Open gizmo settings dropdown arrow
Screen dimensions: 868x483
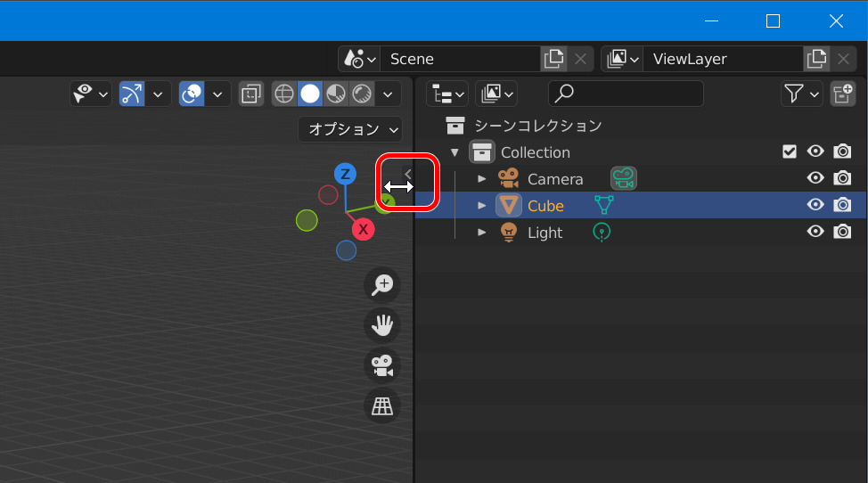(x=158, y=94)
